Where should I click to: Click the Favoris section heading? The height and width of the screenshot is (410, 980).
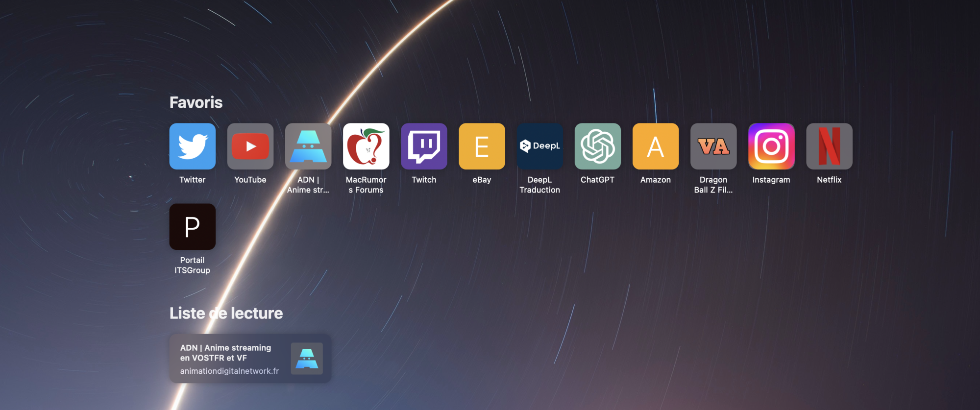click(x=196, y=102)
